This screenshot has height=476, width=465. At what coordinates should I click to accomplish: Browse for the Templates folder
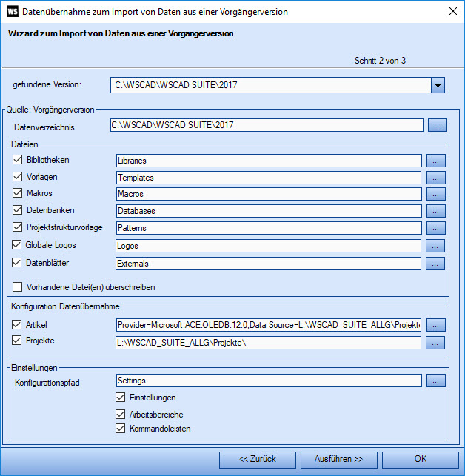(x=436, y=178)
